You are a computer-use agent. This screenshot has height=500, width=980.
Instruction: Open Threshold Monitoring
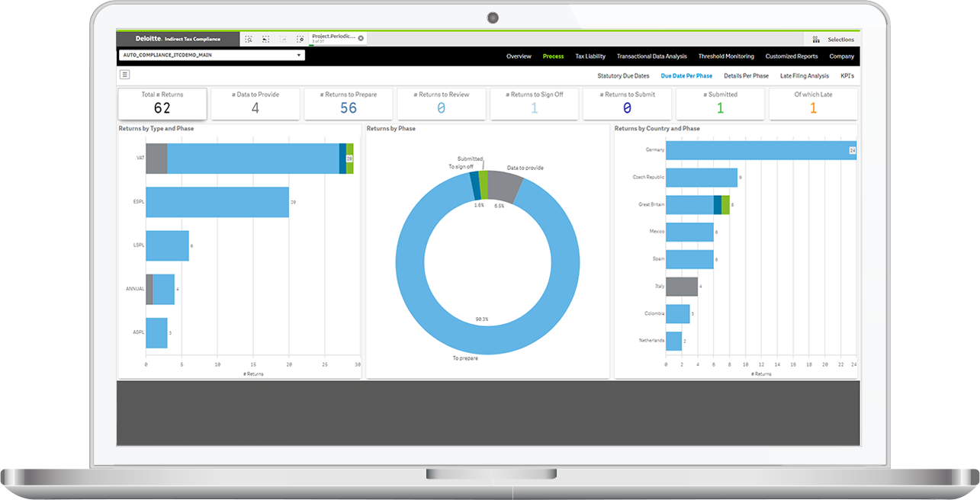point(726,56)
